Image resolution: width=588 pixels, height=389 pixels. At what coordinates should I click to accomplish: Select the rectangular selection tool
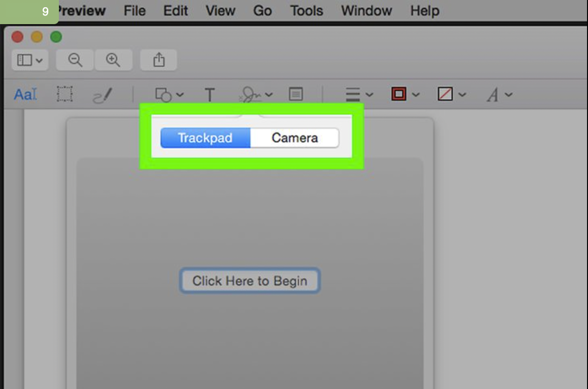pyautogui.click(x=65, y=94)
